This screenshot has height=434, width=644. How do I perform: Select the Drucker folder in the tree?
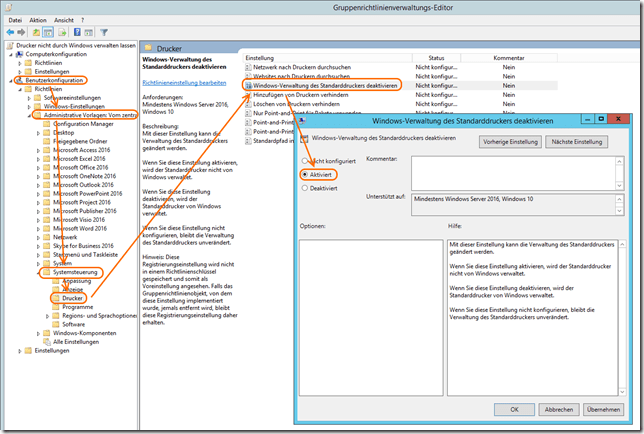tap(73, 297)
